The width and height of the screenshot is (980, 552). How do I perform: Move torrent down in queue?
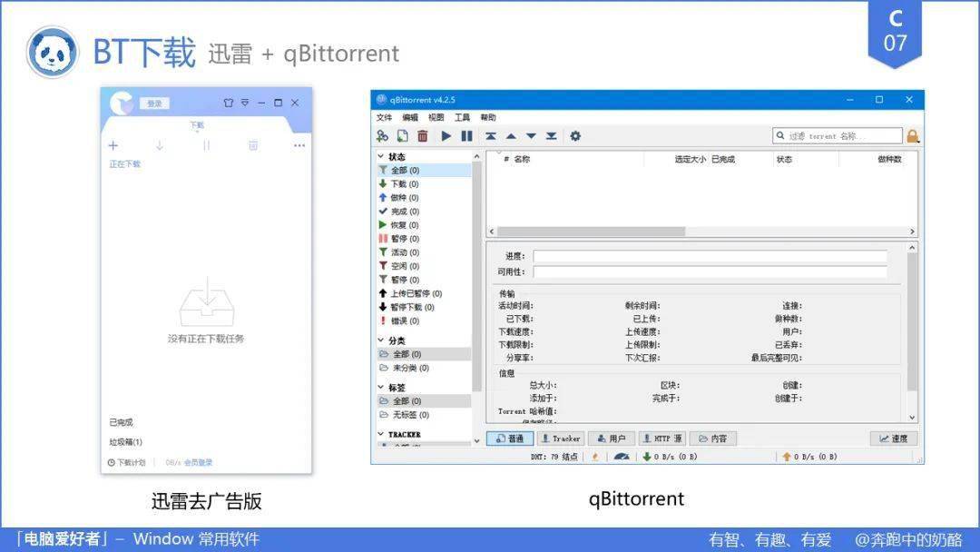tap(531, 135)
